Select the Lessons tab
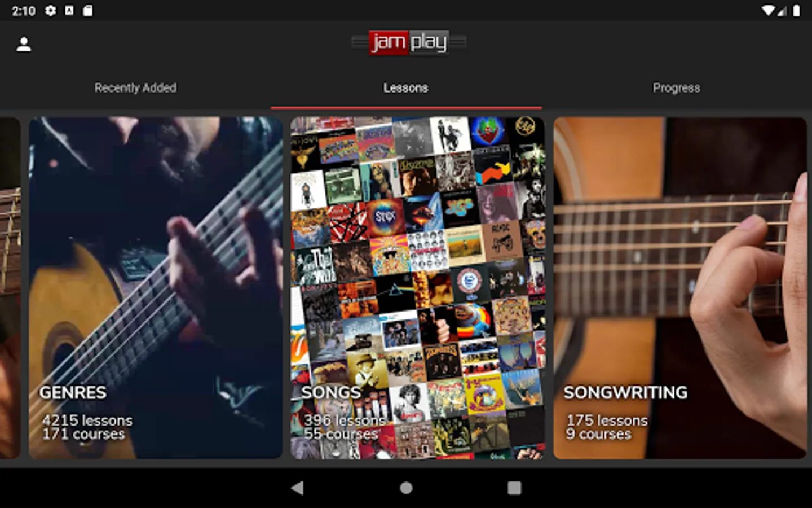The height and width of the screenshot is (508, 812). coord(406,88)
